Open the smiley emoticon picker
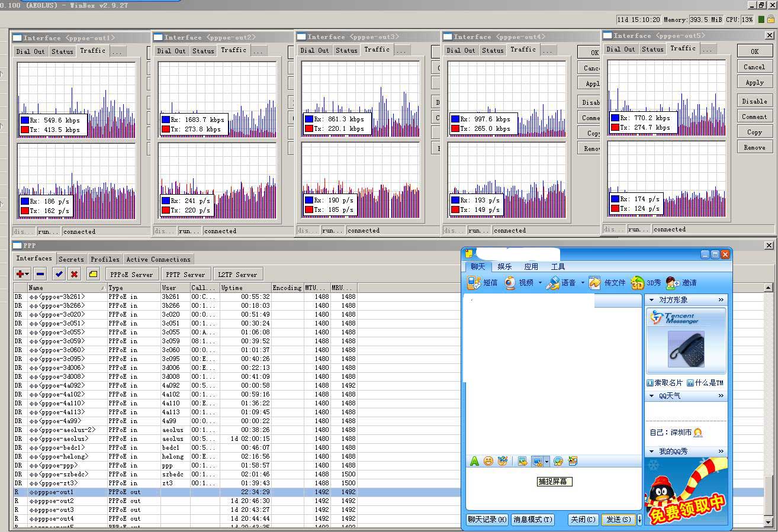This screenshot has width=778, height=532. point(488,461)
